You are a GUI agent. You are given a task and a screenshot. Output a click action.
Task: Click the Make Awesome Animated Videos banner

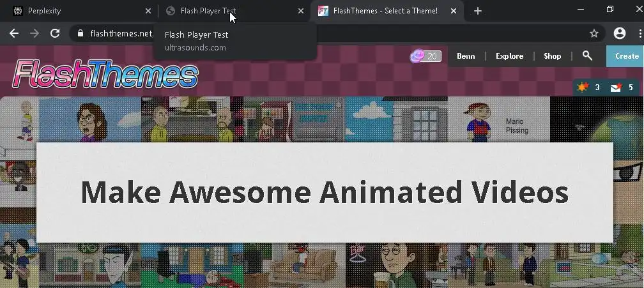pyautogui.click(x=325, y=192)
